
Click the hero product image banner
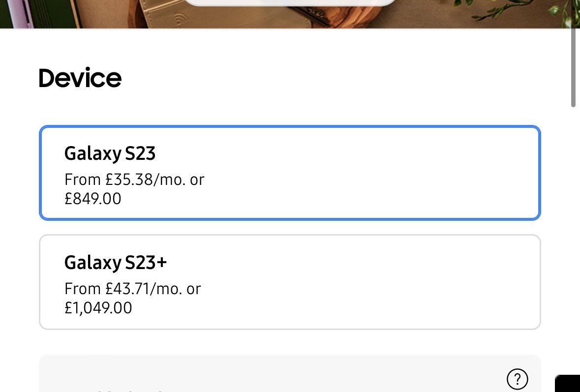290,14
